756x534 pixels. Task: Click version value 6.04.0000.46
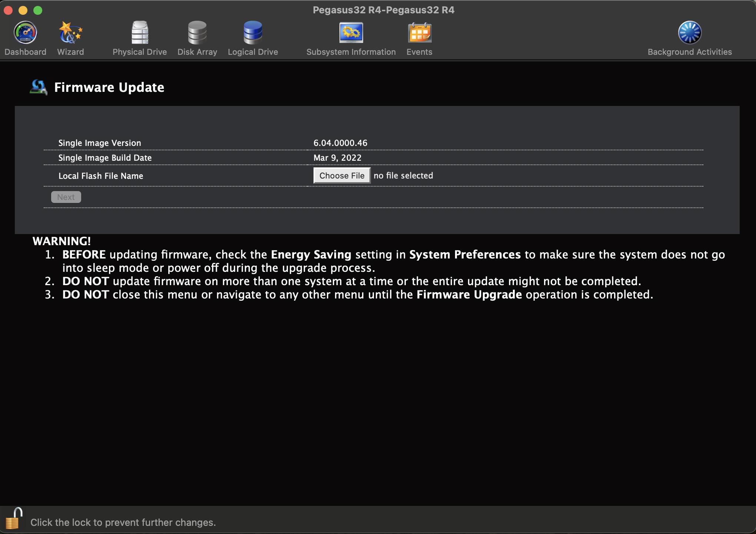click(340, 143)
